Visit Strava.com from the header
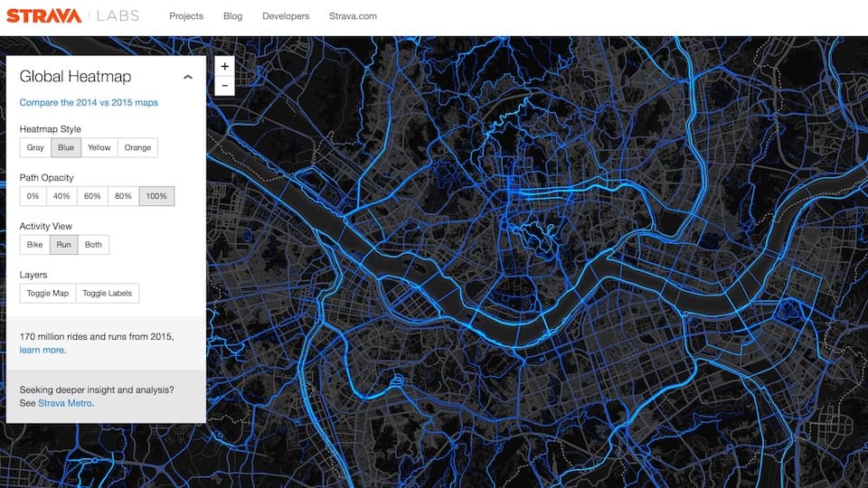Screen dimensions: 868x488 (x=353, y=16)
